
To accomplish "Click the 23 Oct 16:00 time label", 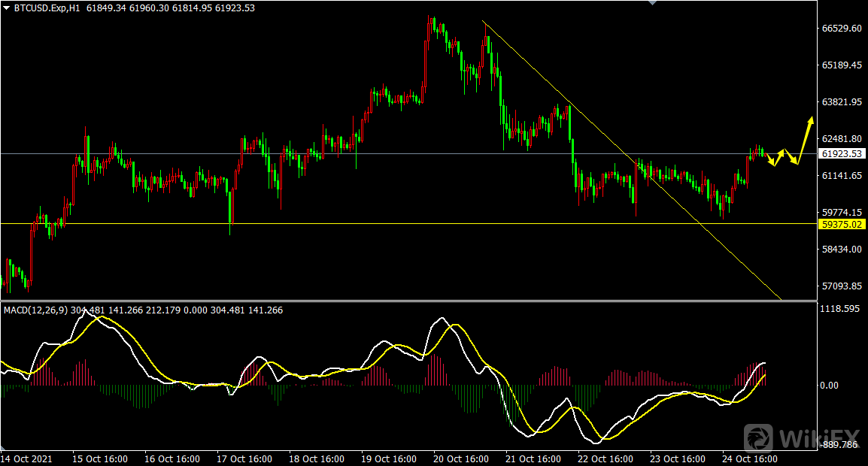I will point(678,458).
